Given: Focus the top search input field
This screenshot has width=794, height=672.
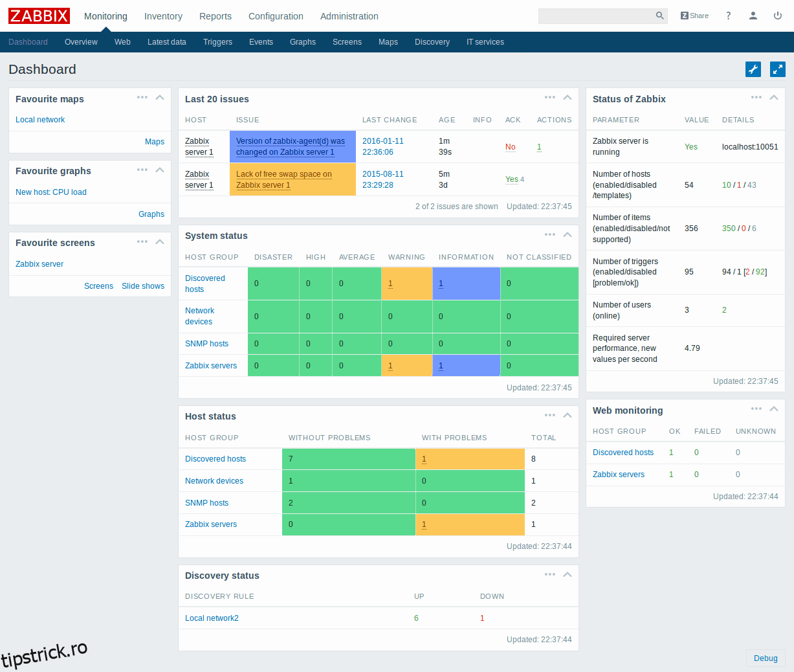Looking at the screenshot, I should 595,16.
